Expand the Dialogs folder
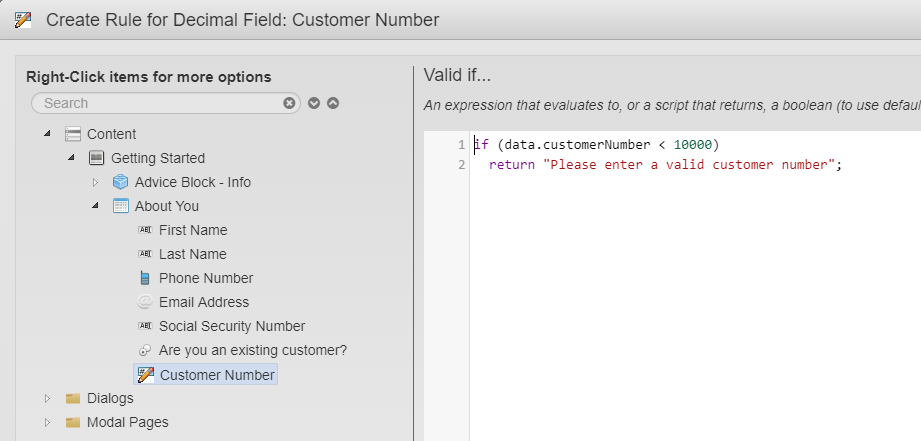Viewport: 921px width, 441px height. [48, 399]
